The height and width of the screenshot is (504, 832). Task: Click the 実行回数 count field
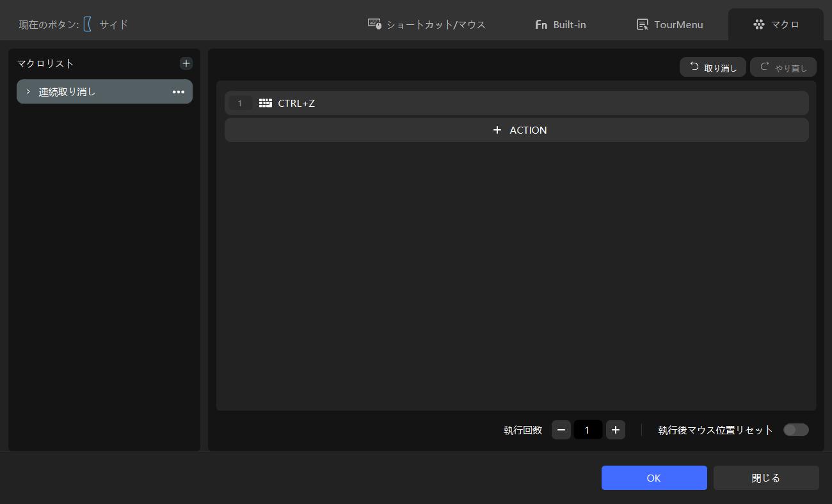tap(588, 430)
